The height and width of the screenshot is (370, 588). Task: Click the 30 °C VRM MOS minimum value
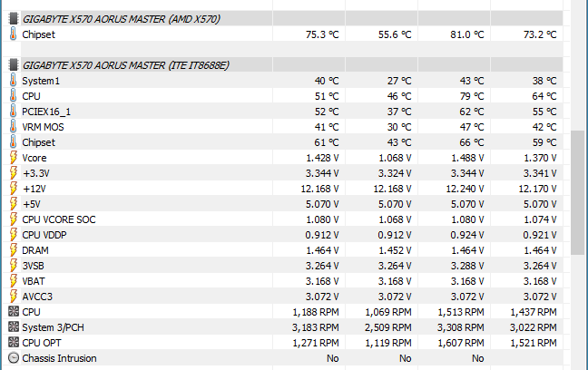point(399,127)
